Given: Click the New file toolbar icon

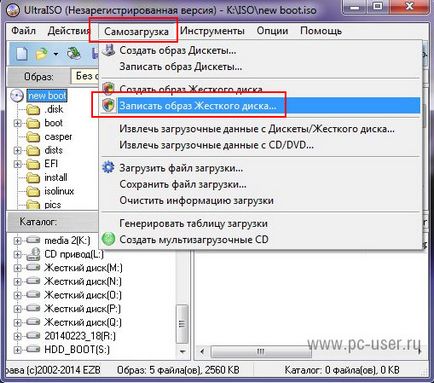Looking at the screenshot, I should [22, 54].
